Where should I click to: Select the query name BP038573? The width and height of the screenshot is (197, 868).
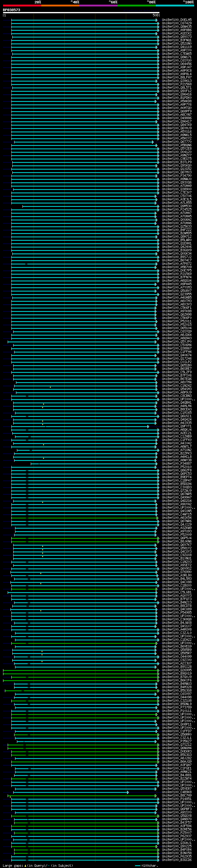[x=11, y=10]
